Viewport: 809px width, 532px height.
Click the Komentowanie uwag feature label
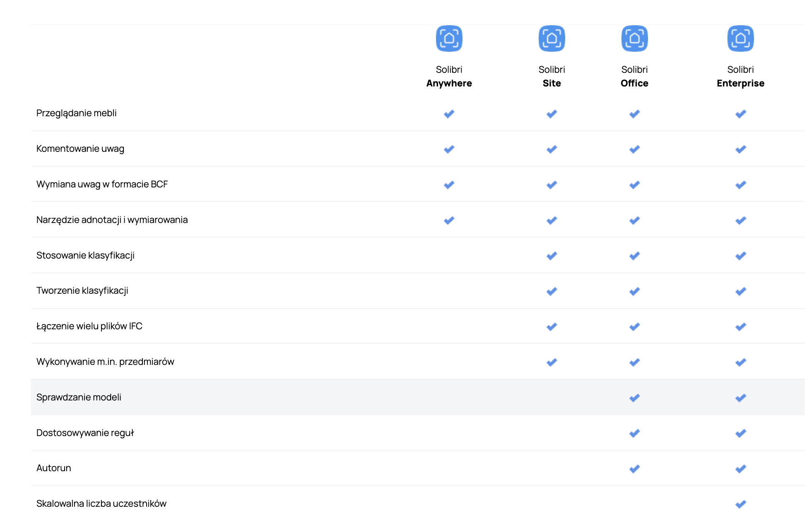click(80, 149)
